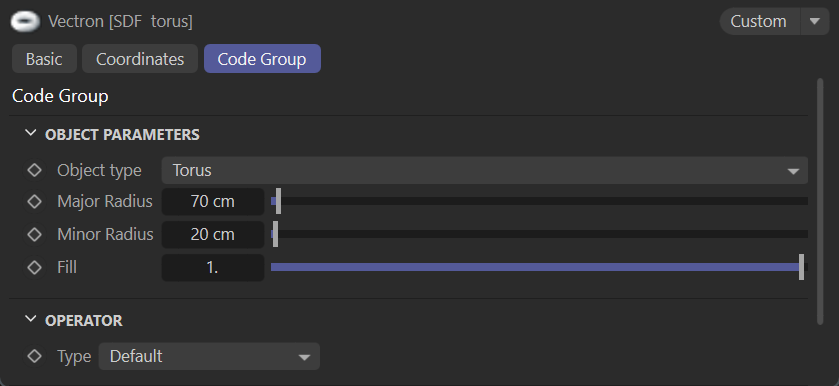The width and height of the screenshot is (839, 386).
Task: Click the Major Radius 70 cm field
Action: click(x=213, y=201)
